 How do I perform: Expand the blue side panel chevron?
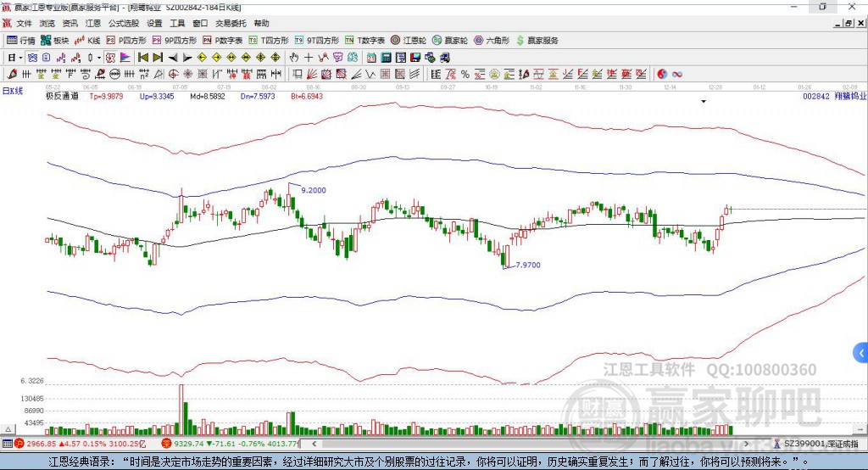click(861, 353)
